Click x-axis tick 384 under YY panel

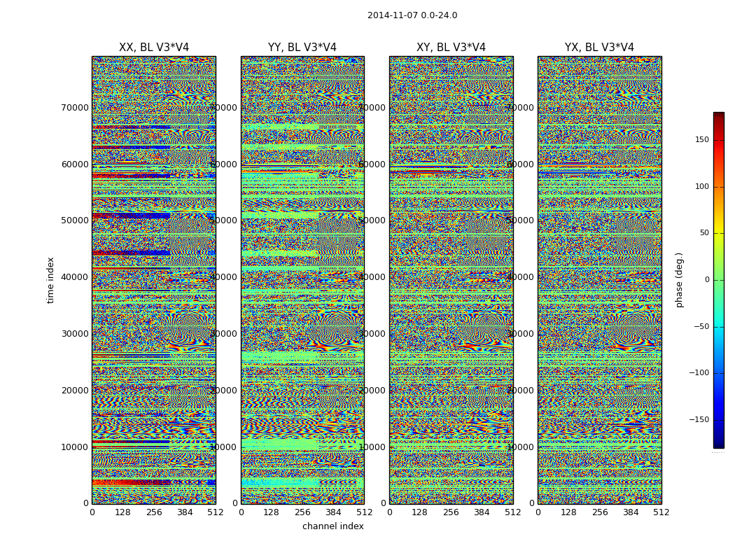coord(333,512)
